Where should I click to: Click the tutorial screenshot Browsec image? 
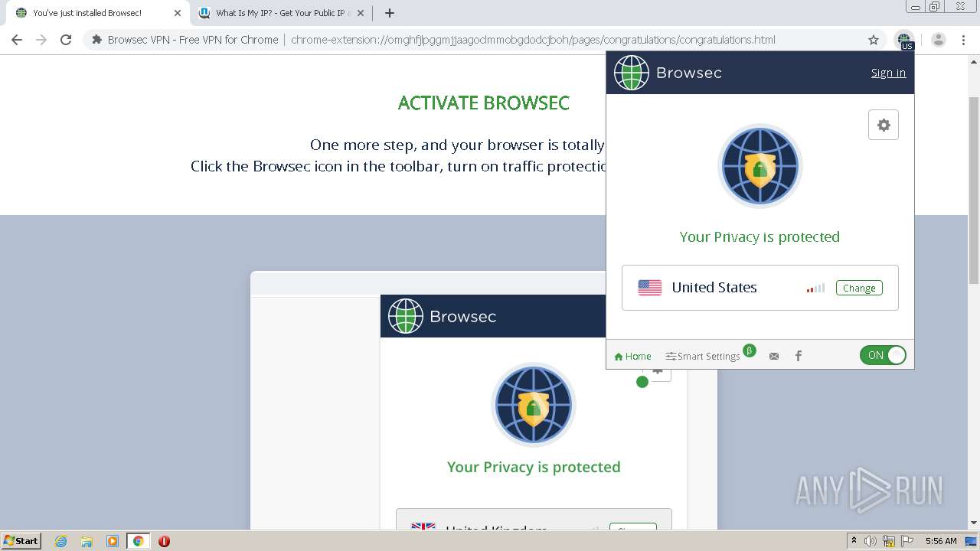point(484,400)
